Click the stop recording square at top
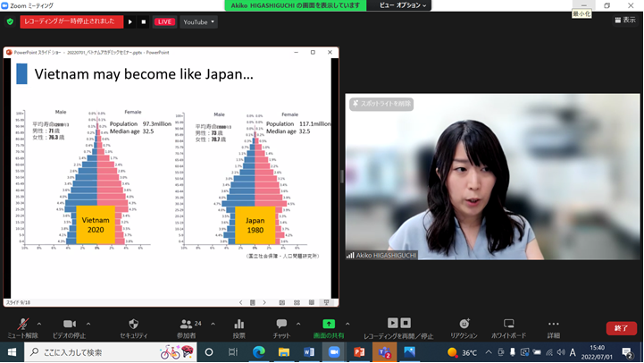Viewport: 644px width, 363px height. point(144,21)
